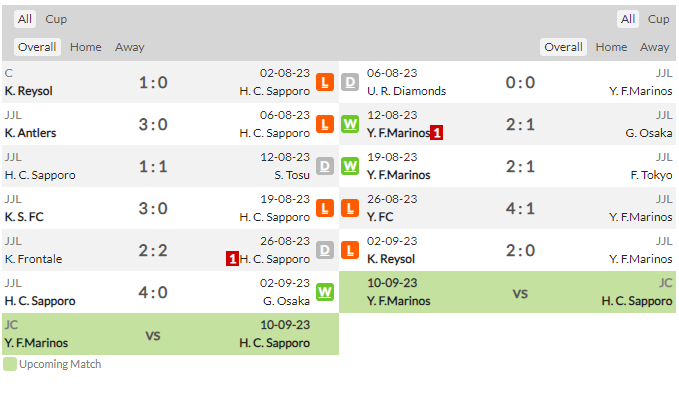Switch right panel to Away matches
This screenshot has height=395, width=679.
click(x=654, y=47)
